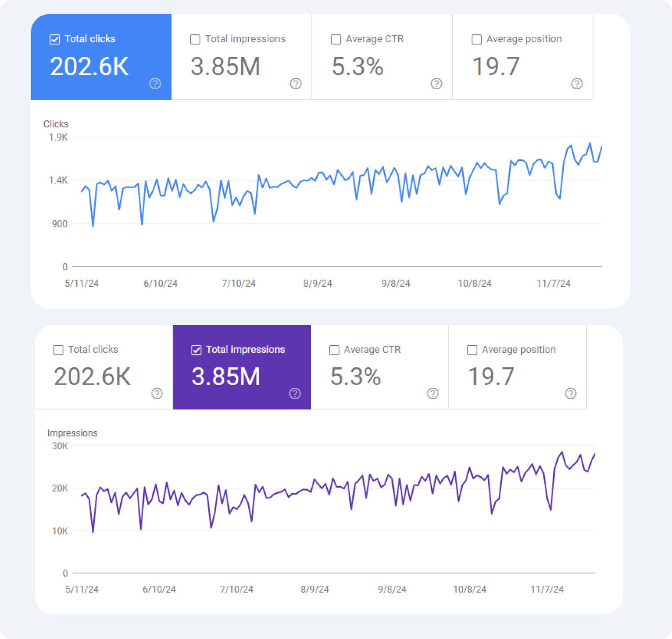Enable Average CTR checkbox in the Clicks chart panel
Viewport: 672px width, 639px height.
pyautogui.click(x=336, y=39)
